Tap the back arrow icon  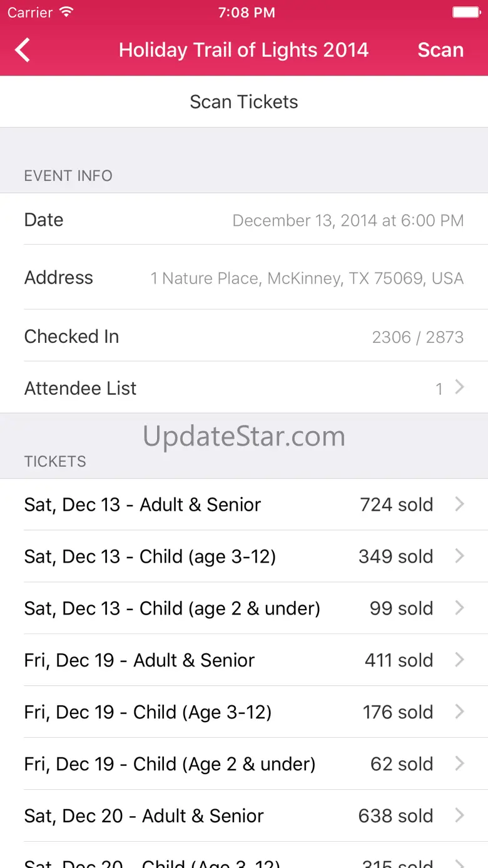coord(23,50)
